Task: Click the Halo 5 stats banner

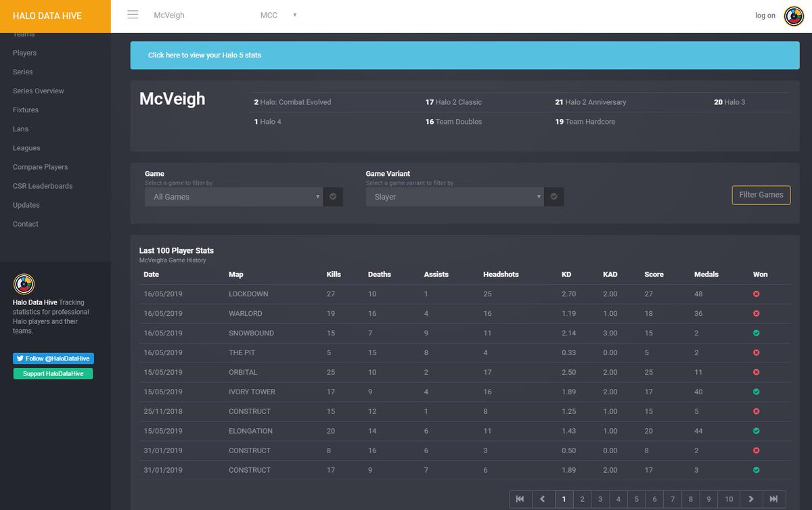Action: [x=465, y=55]
